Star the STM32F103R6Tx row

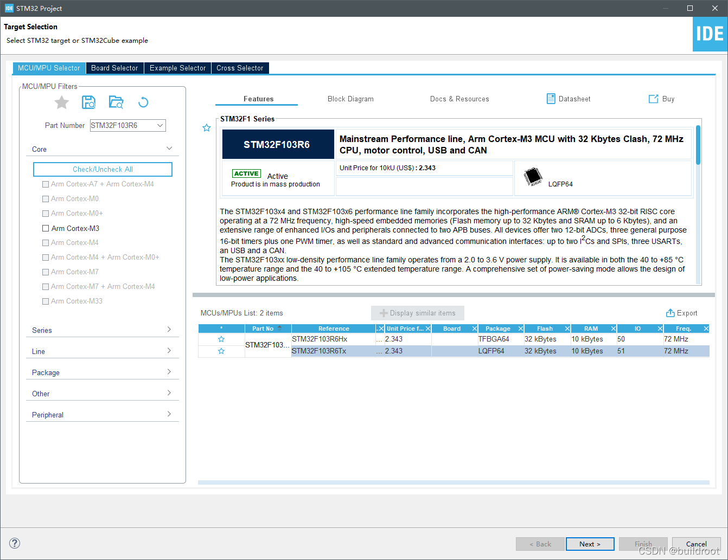click(x=221, y=351)
